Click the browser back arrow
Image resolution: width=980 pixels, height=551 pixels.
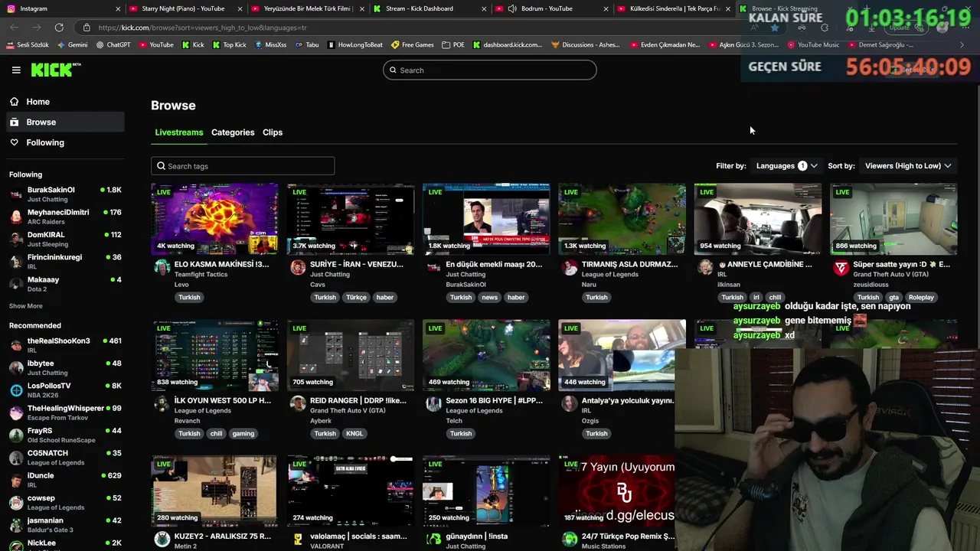tap(15, 28)
